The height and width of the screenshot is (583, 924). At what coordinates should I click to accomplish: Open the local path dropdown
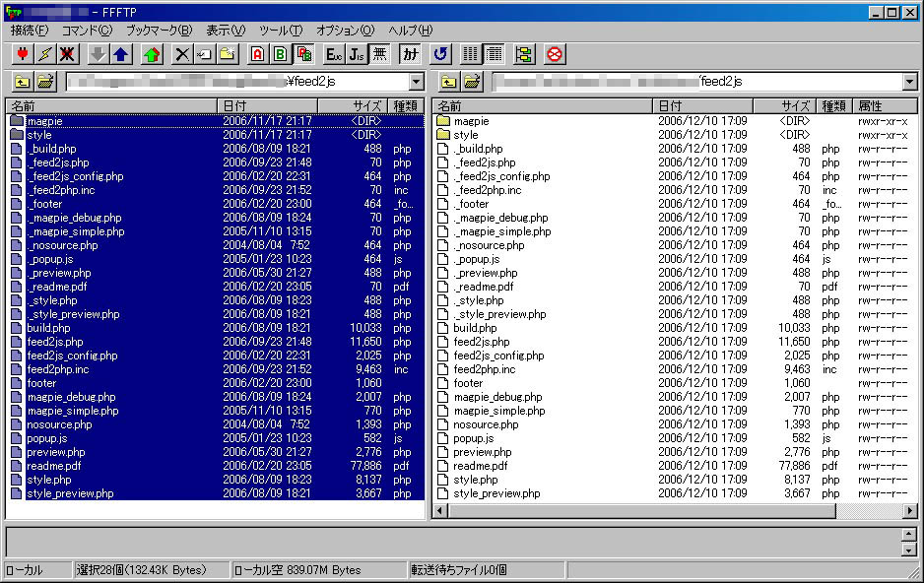click(416, 82)
